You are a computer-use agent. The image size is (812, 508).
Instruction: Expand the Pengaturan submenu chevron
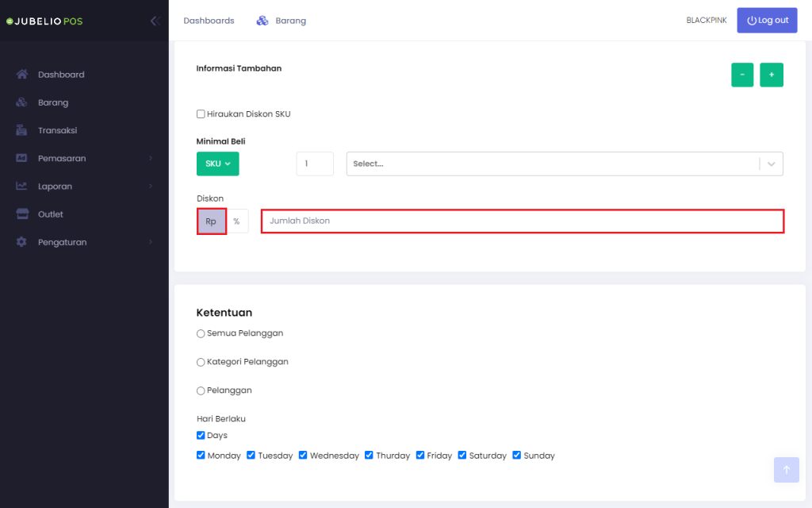(151, 242)
